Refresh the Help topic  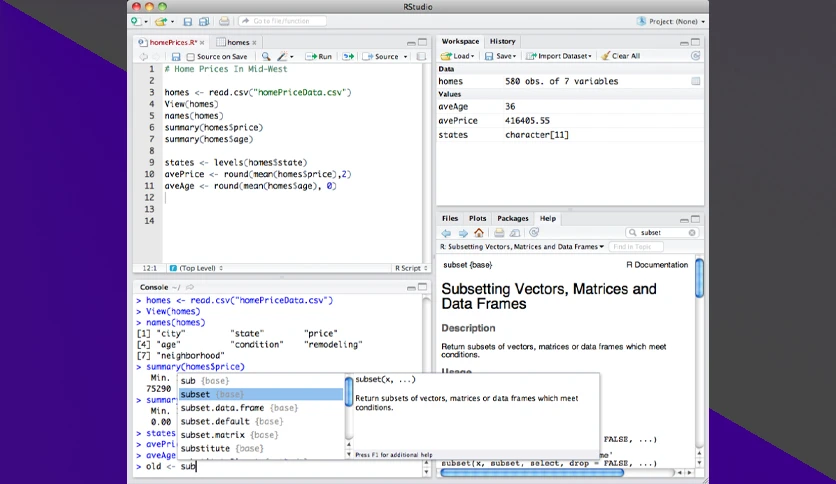click(534, 232)
